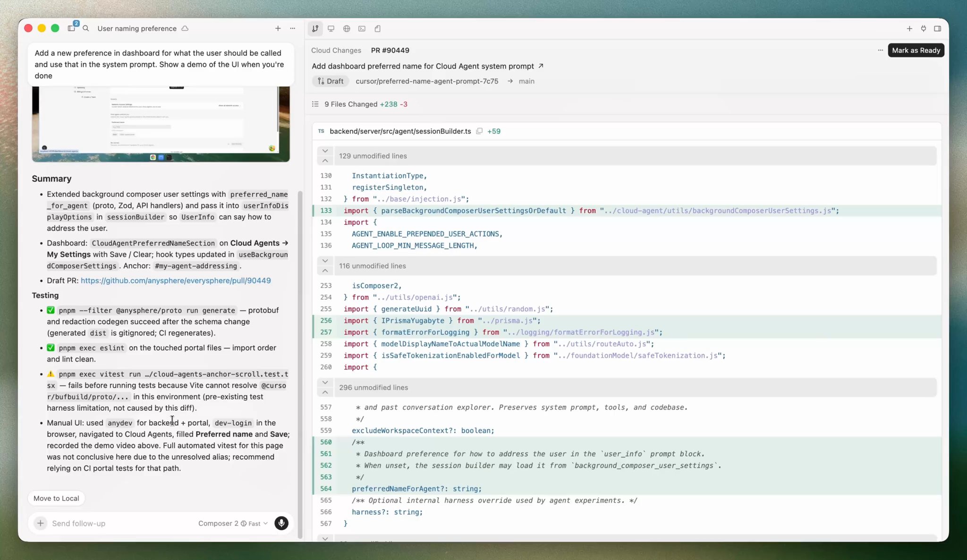Image resolution: width=967 pixels, height=560 pixels.
Task: Toggle the right side panel layout icon
Action: click(x=937, y=28)
